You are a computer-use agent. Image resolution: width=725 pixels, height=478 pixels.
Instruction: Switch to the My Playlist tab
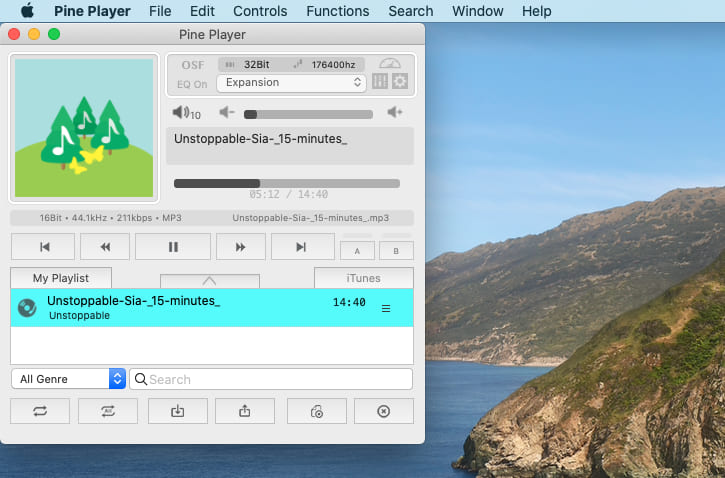pos(61,278)
